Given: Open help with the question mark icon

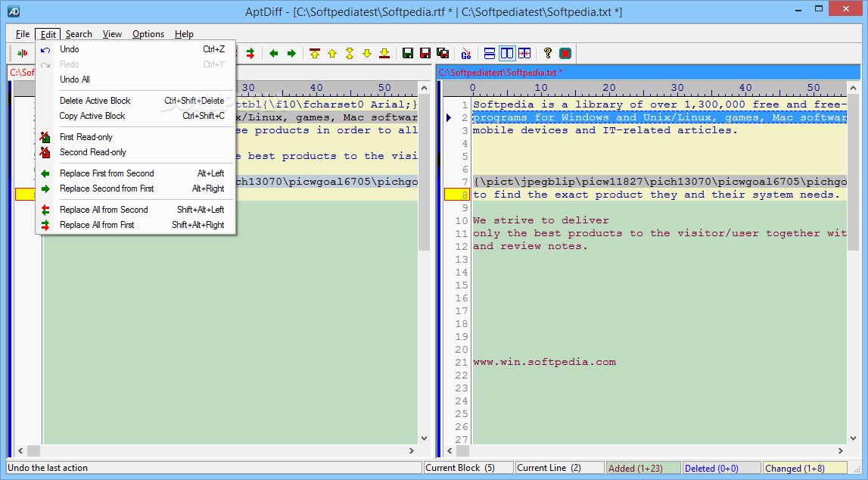Looking at the screenshot, I should 547,53.
